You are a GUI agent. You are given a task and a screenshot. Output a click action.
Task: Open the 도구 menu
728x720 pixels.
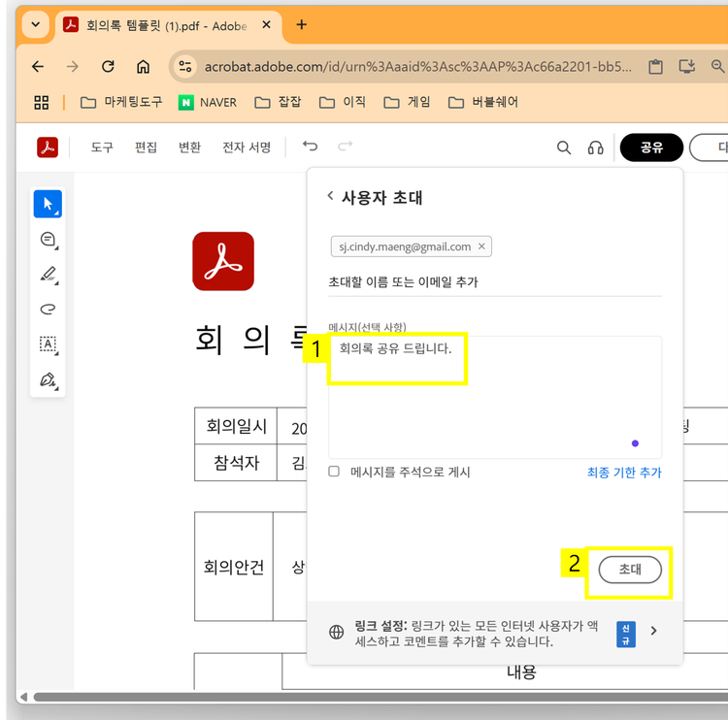(x=102, y=147)
